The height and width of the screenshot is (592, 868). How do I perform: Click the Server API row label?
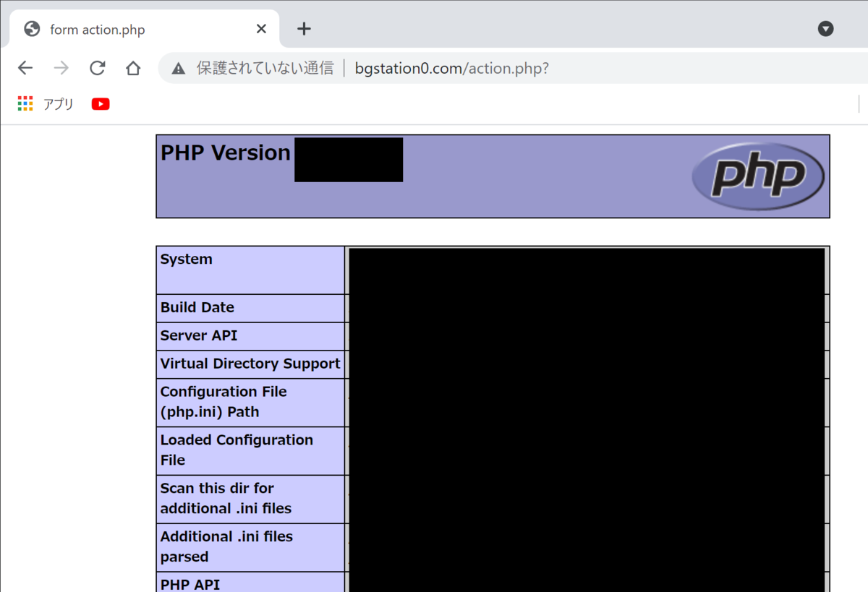coord(199,335)
